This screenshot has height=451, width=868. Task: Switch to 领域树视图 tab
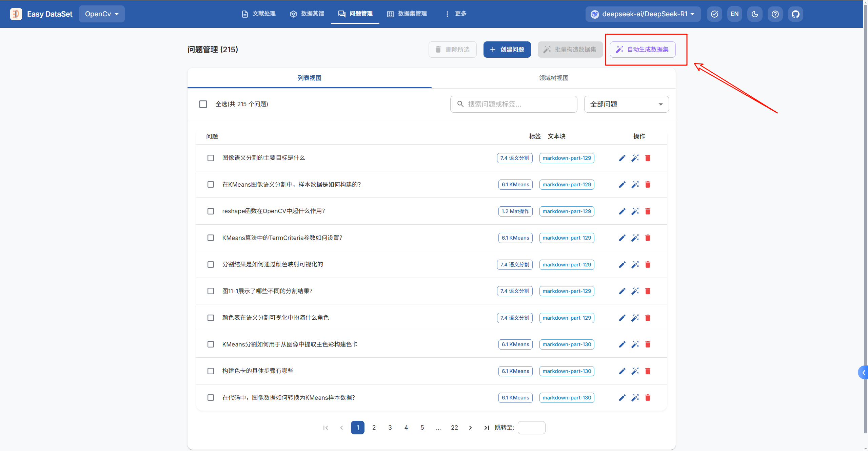553,78
